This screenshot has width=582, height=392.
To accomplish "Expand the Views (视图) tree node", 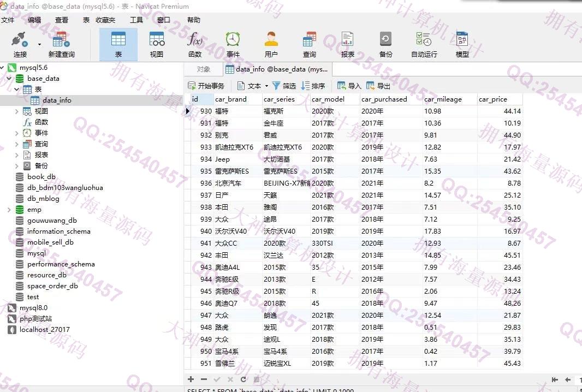I will [17, 111].
